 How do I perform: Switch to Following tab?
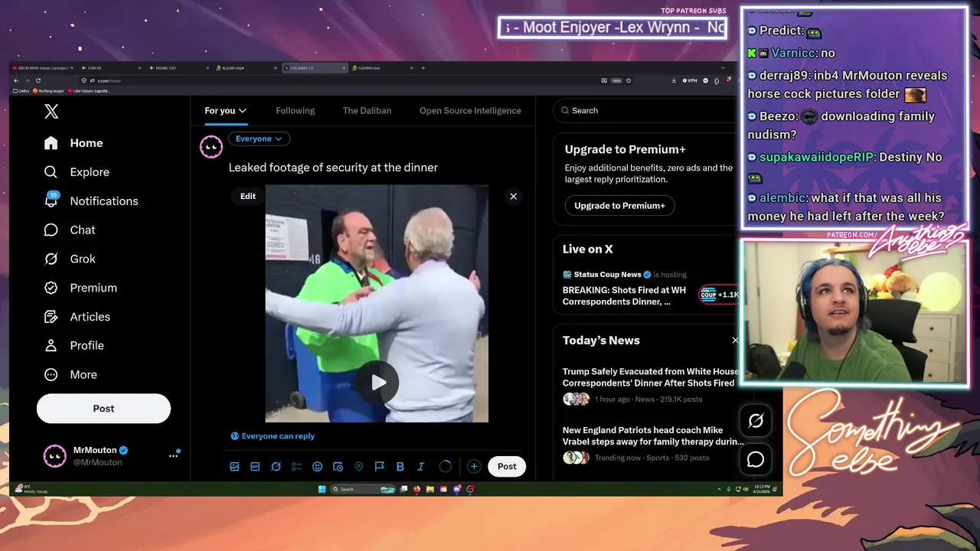(x=295, y=111)
